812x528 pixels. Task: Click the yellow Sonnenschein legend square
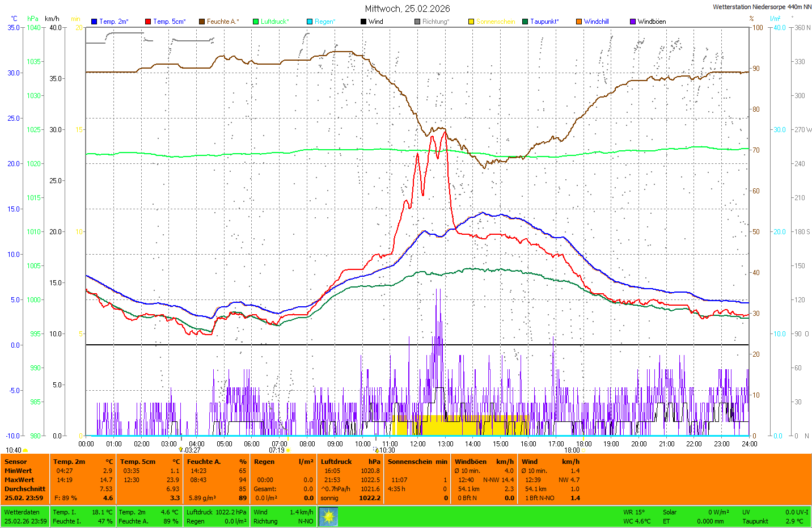click(471, 22)
